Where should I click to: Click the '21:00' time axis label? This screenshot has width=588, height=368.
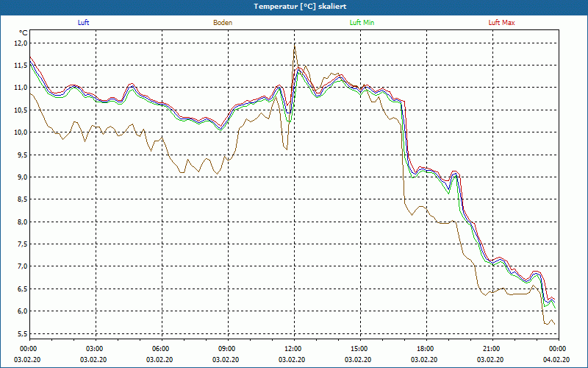pos(492,349)
